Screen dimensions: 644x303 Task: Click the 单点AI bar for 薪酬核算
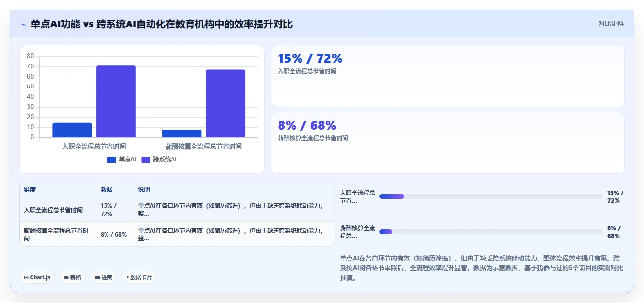[x=182, y=133]
